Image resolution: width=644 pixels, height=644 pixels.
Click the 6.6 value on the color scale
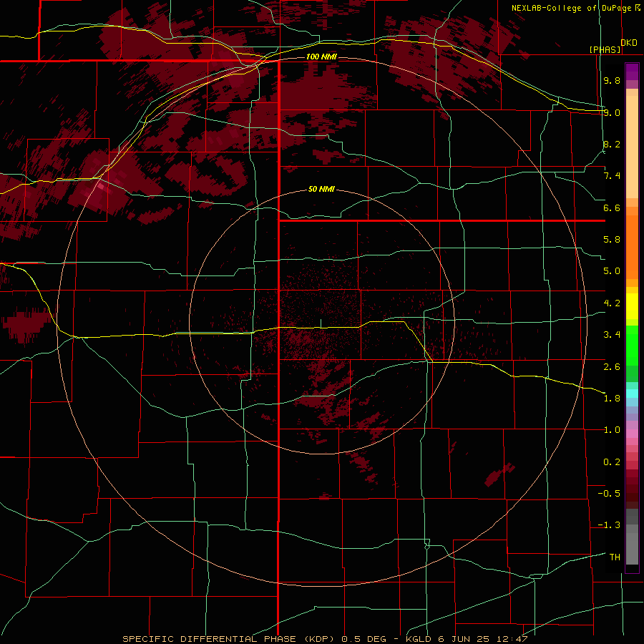pyautogui.click(x=612, y=208)
